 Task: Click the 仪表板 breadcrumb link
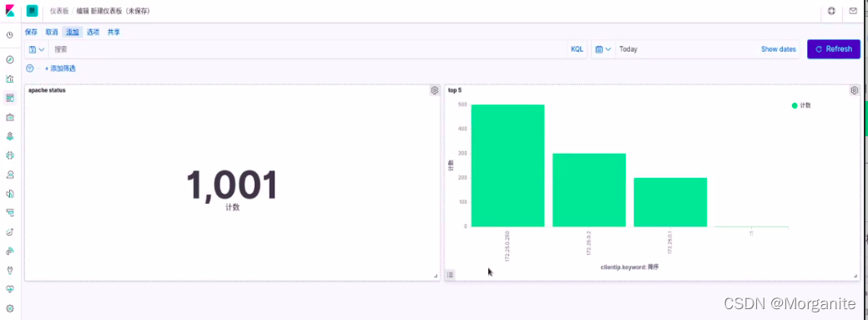click(59, 11)
